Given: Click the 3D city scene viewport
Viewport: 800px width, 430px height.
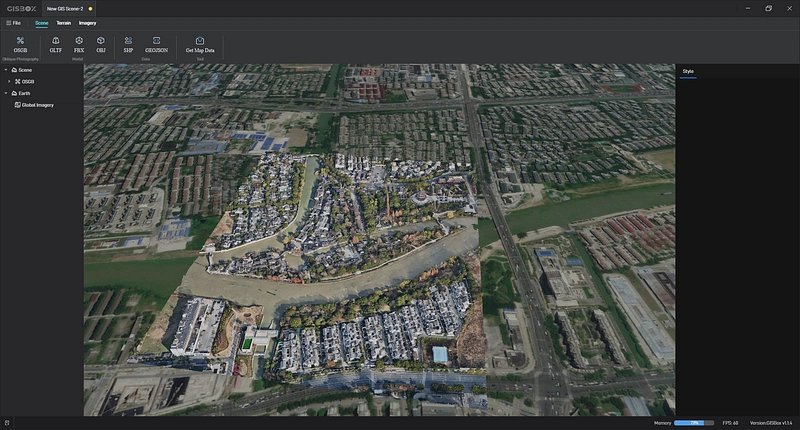Looking at the screenshot, I should (x=380, y=240).
